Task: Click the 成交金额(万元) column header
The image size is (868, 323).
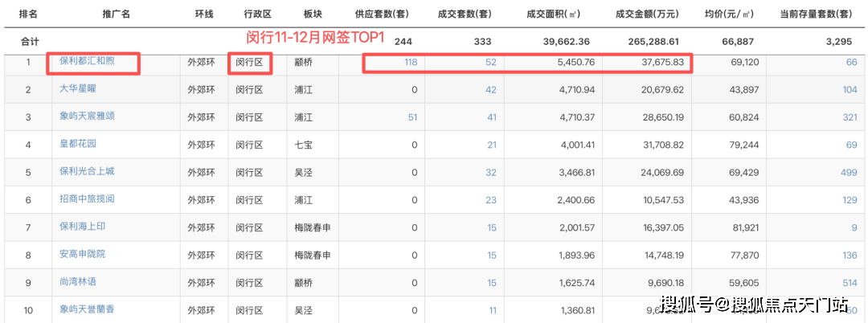Action: click(649, 14)
